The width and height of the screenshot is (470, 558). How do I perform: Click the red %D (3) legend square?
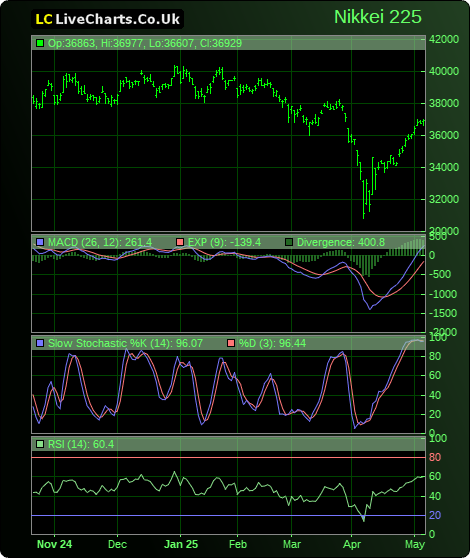231,343
